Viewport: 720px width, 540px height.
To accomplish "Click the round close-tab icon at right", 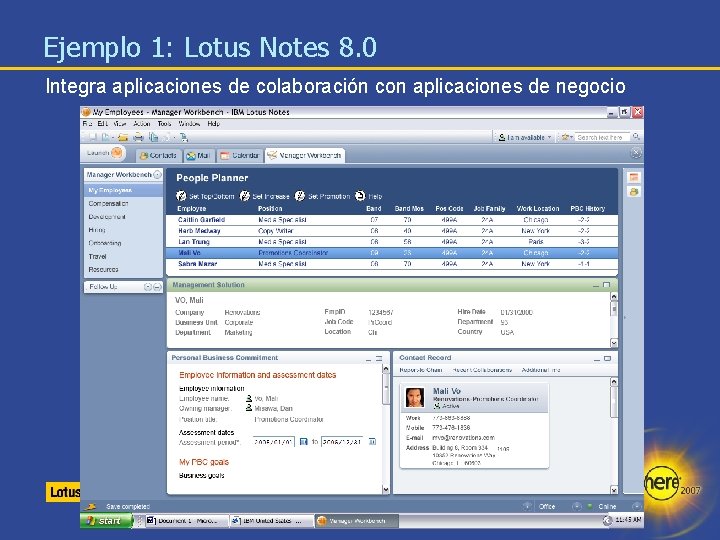I will pyautogui.click(x=636, y=152).
